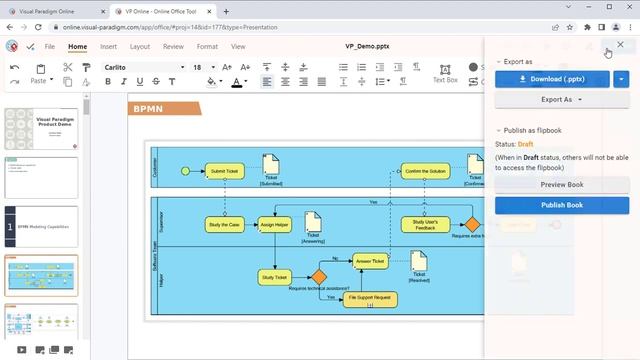
Task: Click the Clear formatting icon
Action: [86, 82]
